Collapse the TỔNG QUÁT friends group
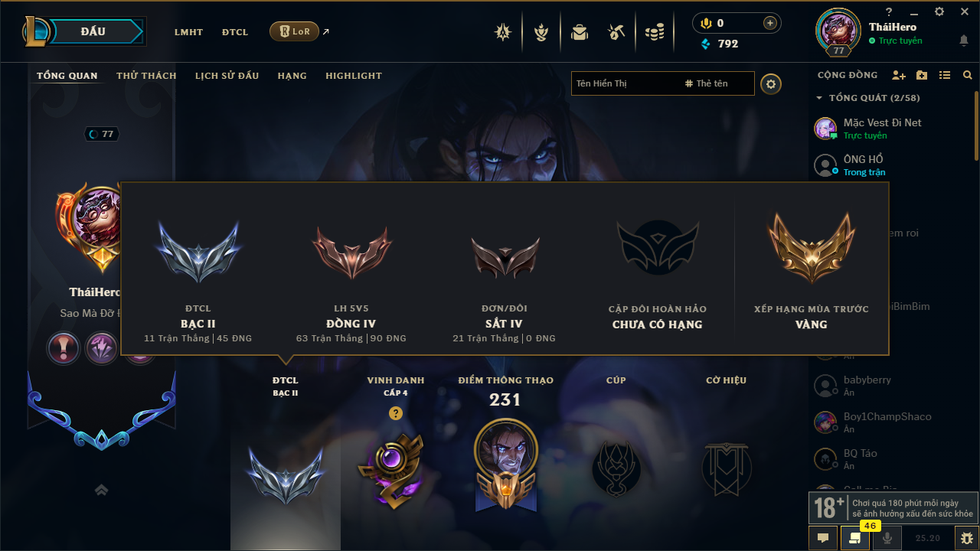Viewport: 980px width, 551px height. tap(819, 98)
